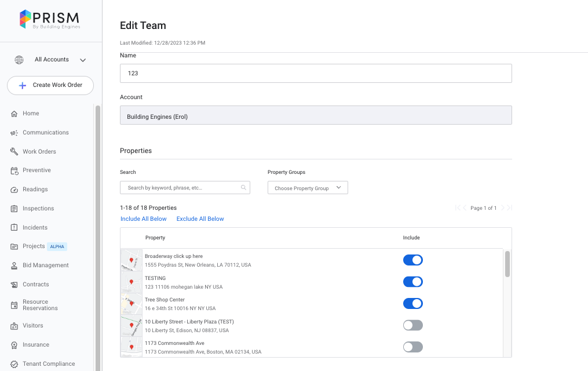Viewport: 588px width, 371px height.
Task: Click the Home icon in sidebar
Action: click(x=14, y=114)
